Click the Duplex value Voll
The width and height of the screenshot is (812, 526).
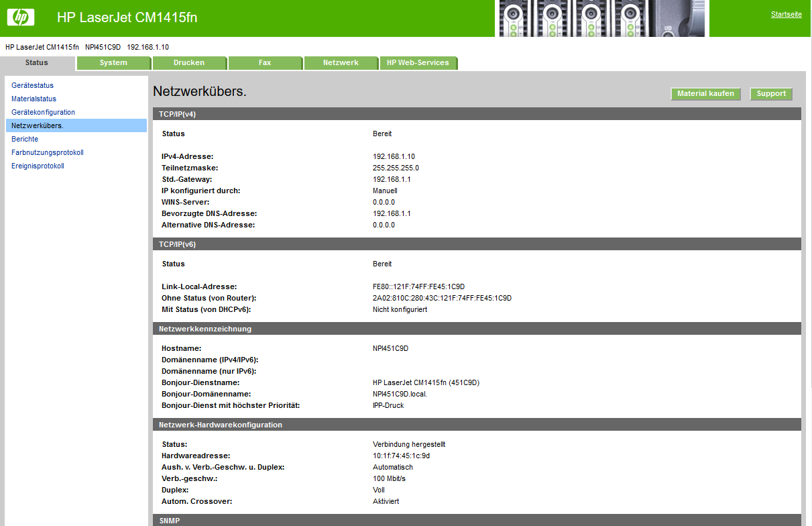[379, 490]
